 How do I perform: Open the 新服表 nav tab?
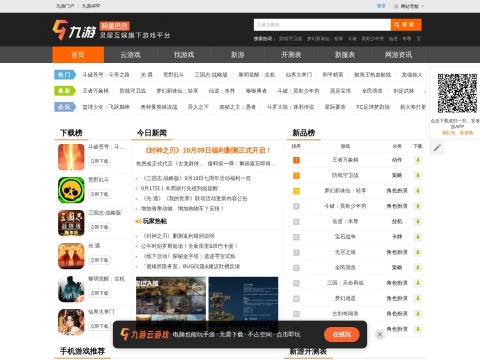point(345,55)
